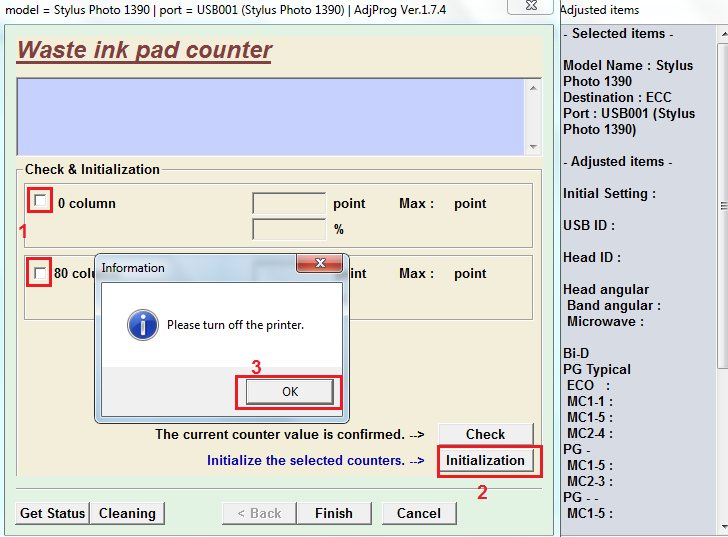Click 'Destination : ECC' in Selected items

(x=617, y=97)
